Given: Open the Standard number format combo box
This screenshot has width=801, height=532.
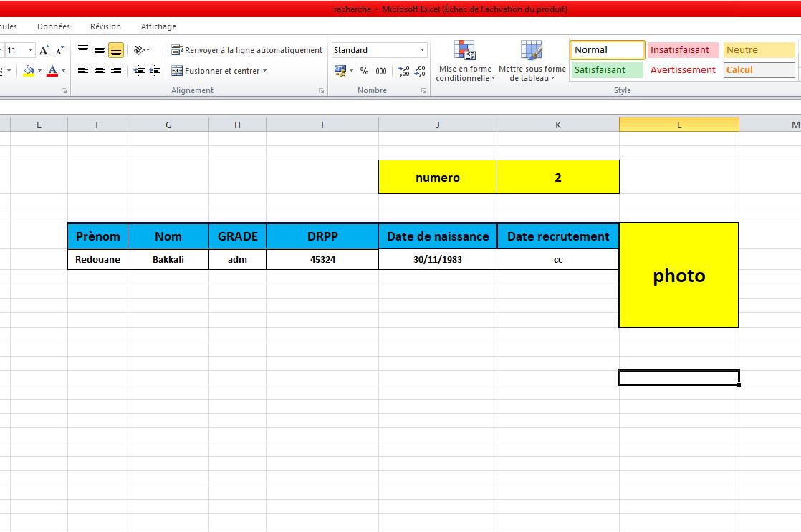Looking at the screenshot, I should point(380,50).
